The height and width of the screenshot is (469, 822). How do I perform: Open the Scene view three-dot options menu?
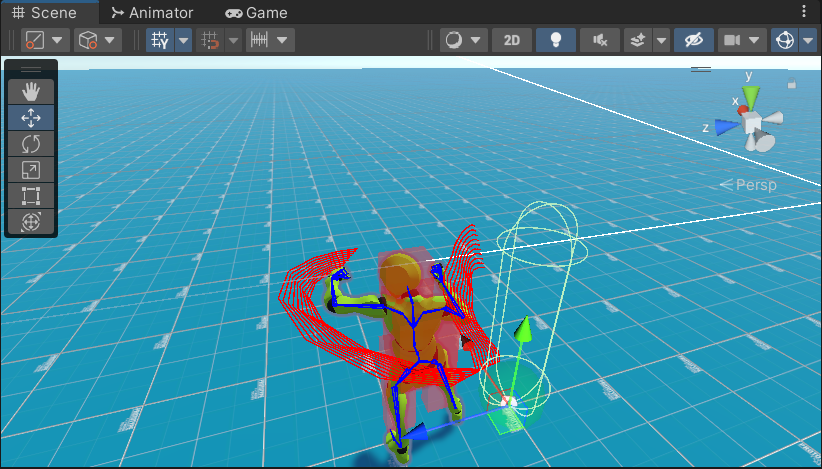(x=805, y=12)
